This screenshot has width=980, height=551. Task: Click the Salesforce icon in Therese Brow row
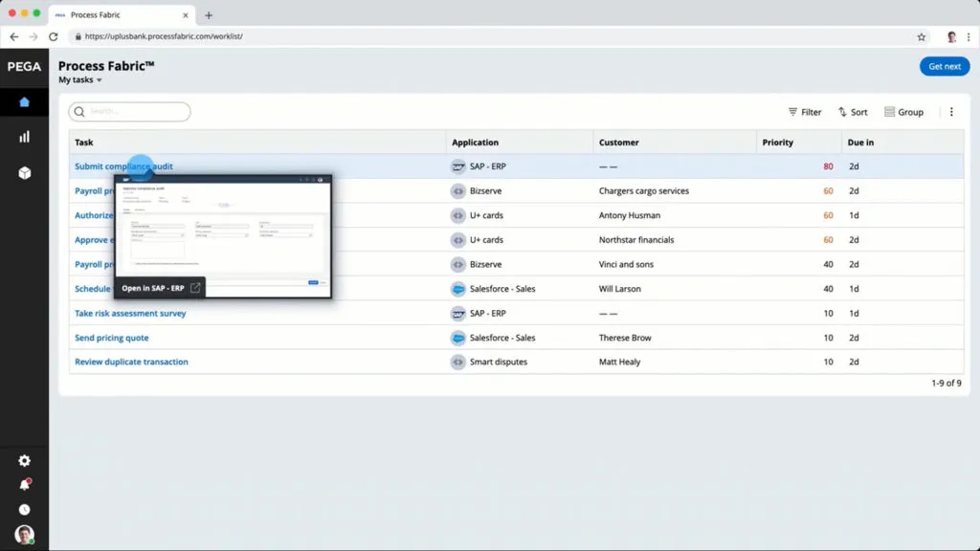[458, 338]
